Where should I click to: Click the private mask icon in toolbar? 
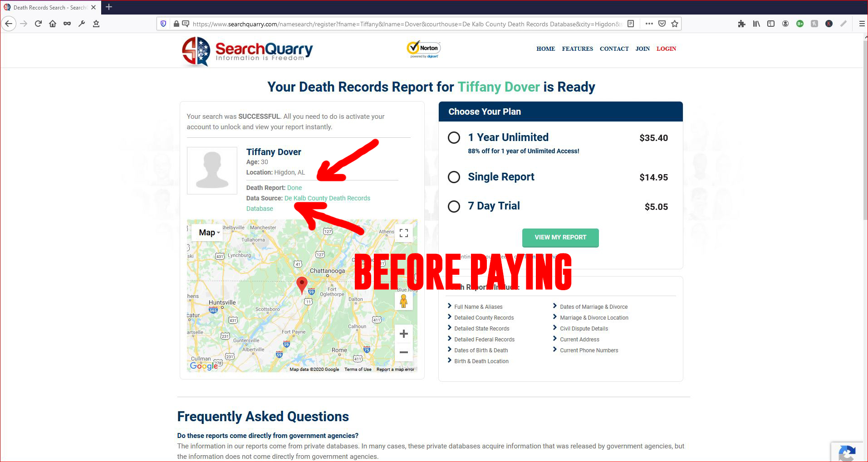pyautogui.click(x=67, y=24)
